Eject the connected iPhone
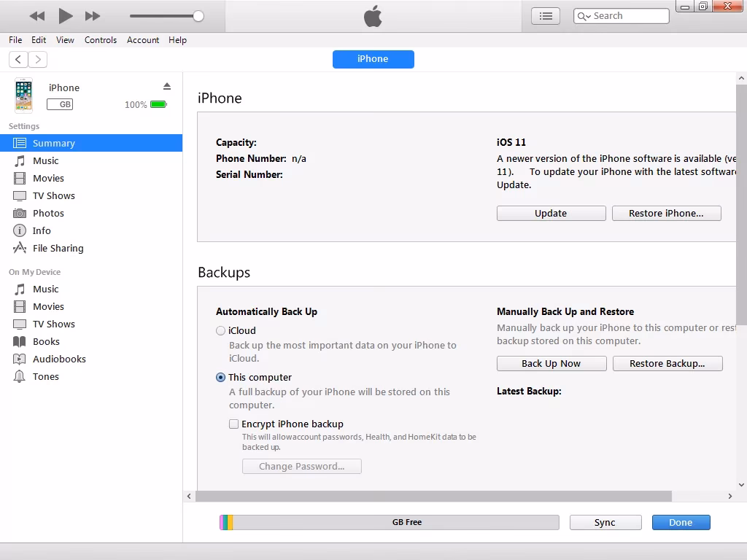747x560 pixels. coord(167,85)
